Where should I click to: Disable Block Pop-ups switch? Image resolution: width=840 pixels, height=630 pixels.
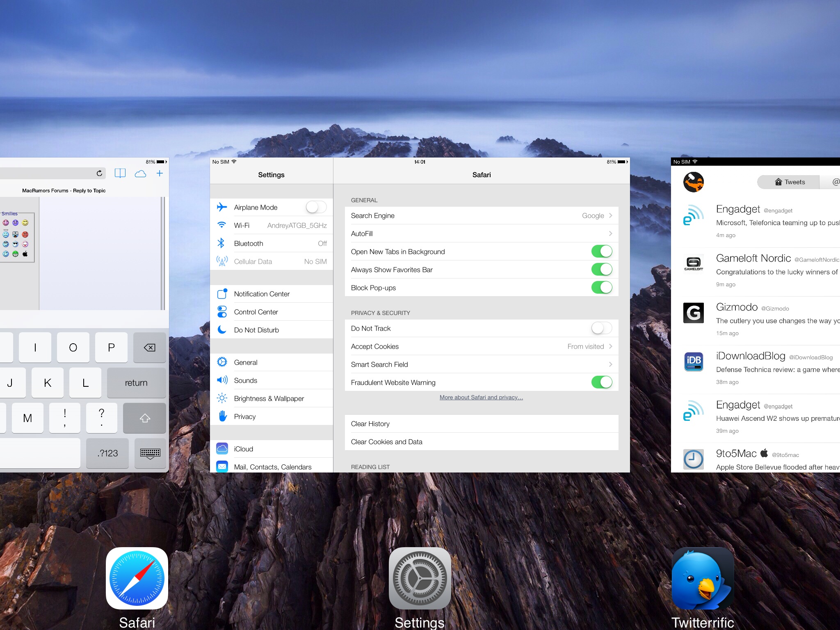[x=601, y=288]
